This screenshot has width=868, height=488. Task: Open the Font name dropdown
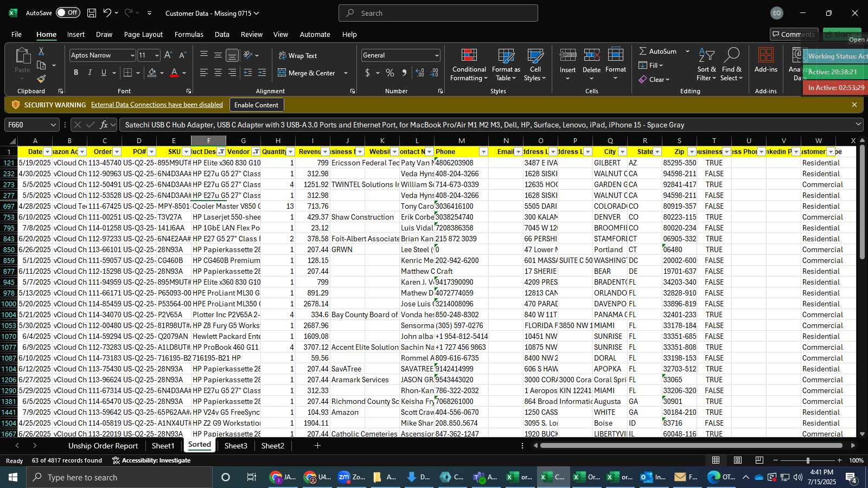click(x=132, y=55)
